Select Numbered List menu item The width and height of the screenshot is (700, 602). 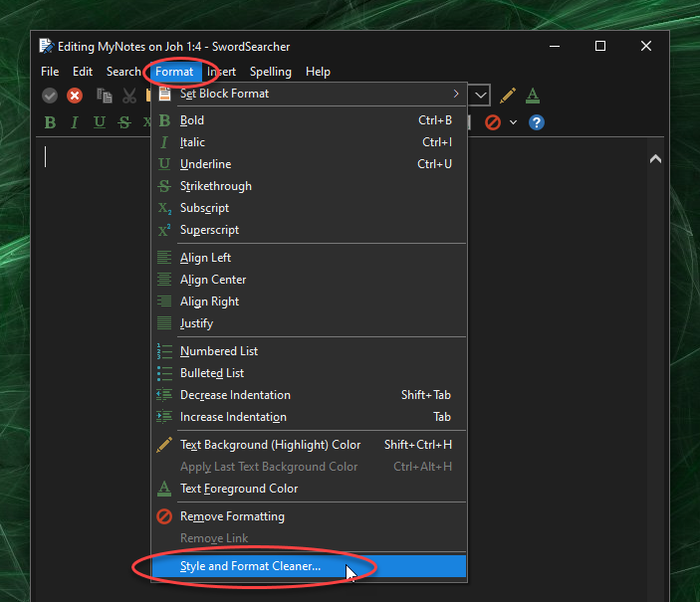(309, 351)
